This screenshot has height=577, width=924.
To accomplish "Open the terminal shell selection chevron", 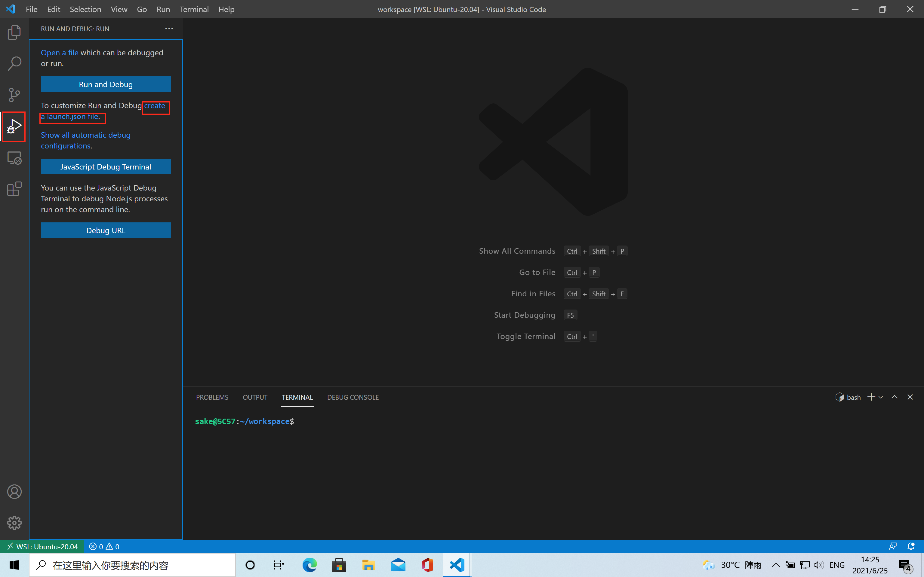I will [881, 397].
